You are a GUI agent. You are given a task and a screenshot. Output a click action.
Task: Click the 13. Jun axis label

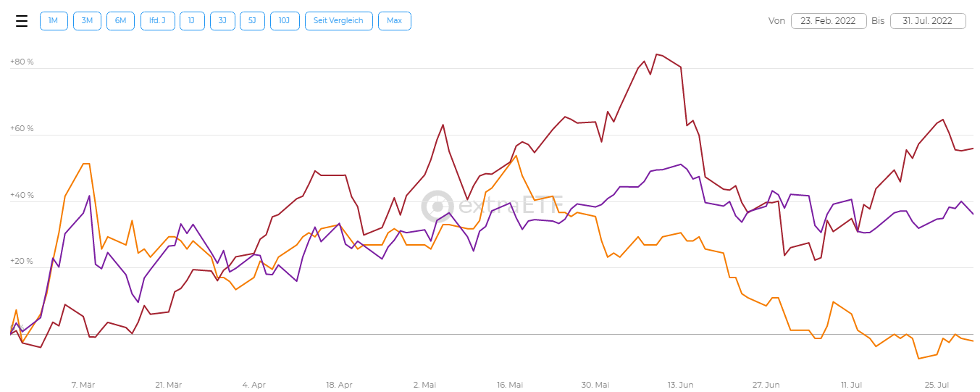point(680,385)
